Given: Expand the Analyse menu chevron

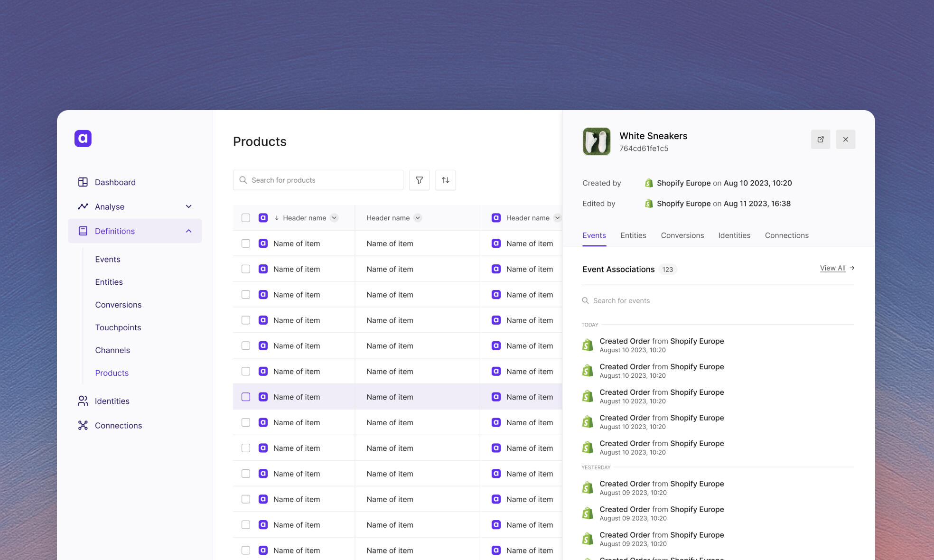Looking at the screenshot, I should 188,206.
